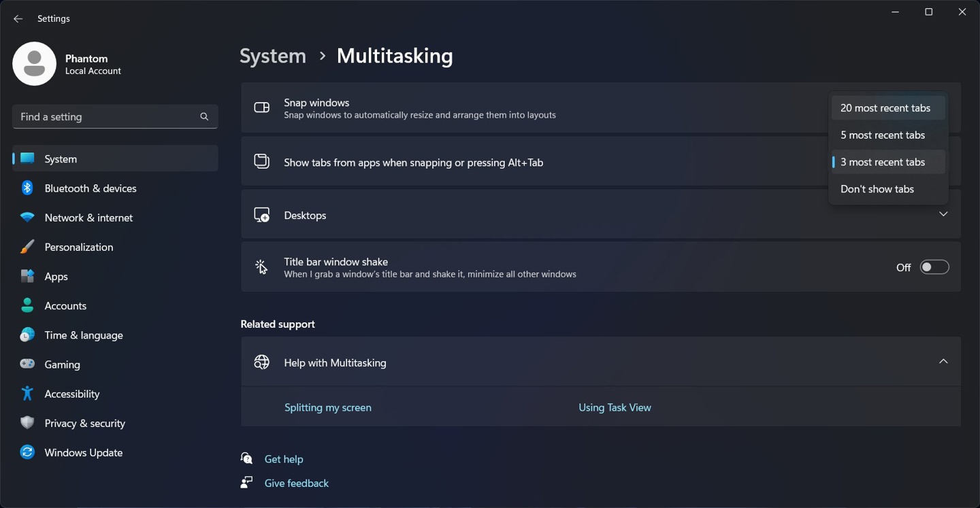This screenshot has height=508, width=980.
Task: Open Accessibility settings page
Action: (x=71, y=394)
